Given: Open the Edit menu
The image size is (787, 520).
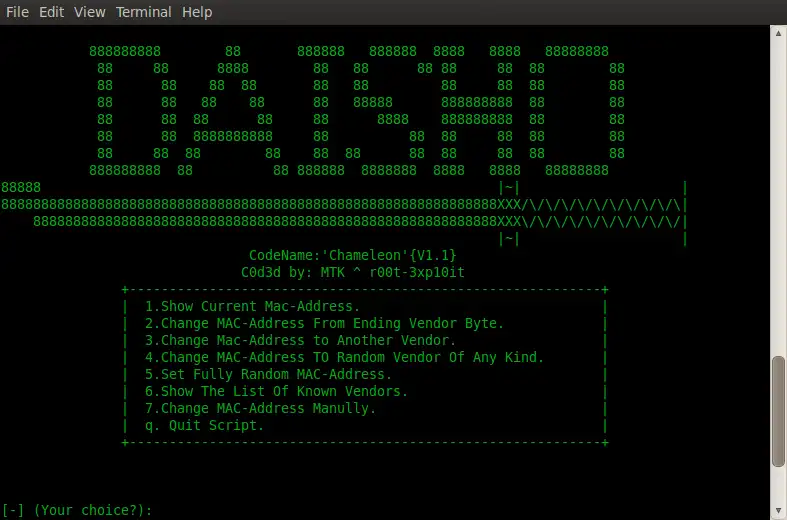Looking at the screenshot, I should 51,12.
